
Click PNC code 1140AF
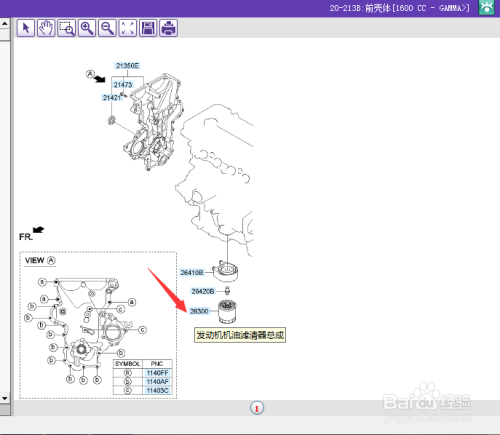coord(157,382)
